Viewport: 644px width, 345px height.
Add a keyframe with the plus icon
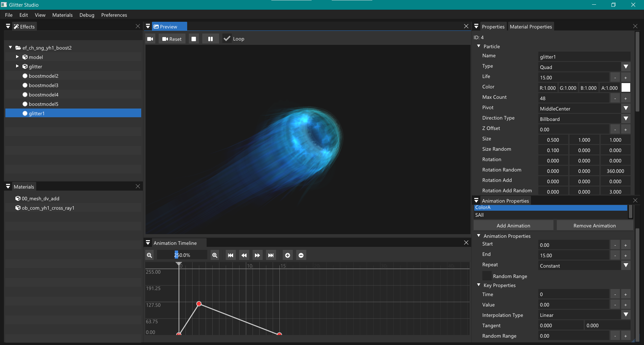pos(288,255)
